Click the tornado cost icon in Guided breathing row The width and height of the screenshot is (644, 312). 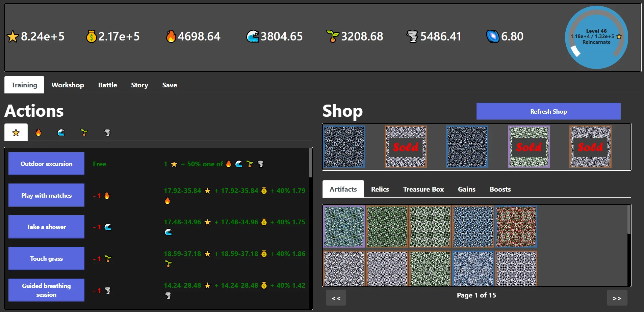point(107,290)
